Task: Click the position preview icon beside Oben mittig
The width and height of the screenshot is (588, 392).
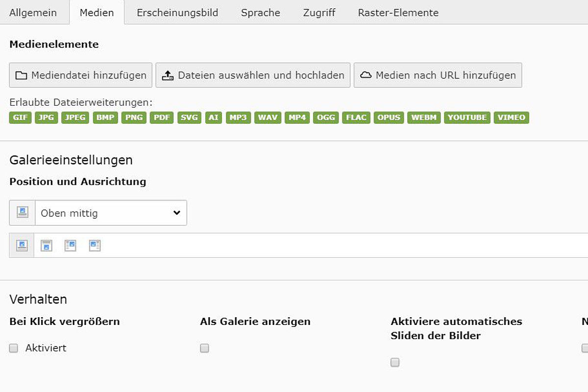Action: 23,213
